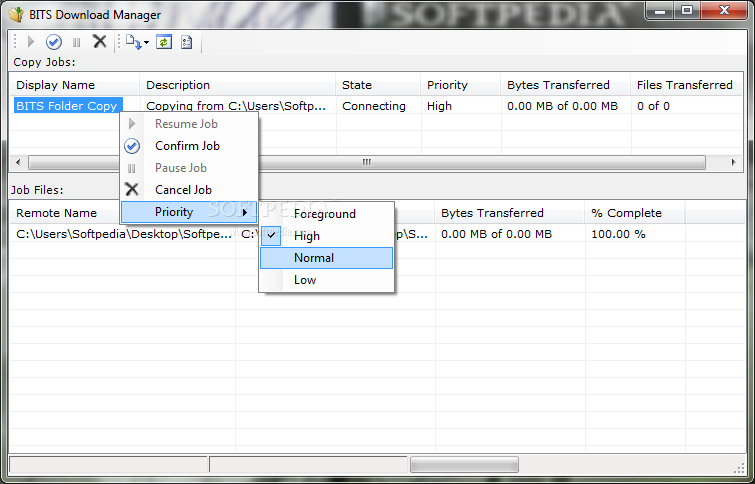
Task: Maximize the BITS Download Manager window
Action: tap(687, 11)
